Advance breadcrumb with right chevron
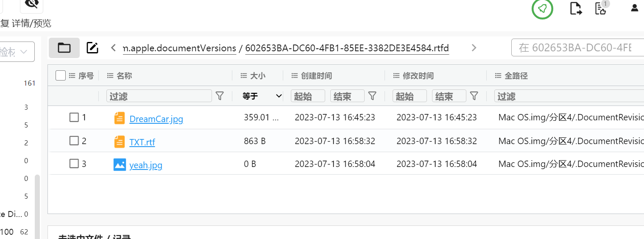This screenshot has height=239, width=644. pyautogui.click(x=474, y=48)
